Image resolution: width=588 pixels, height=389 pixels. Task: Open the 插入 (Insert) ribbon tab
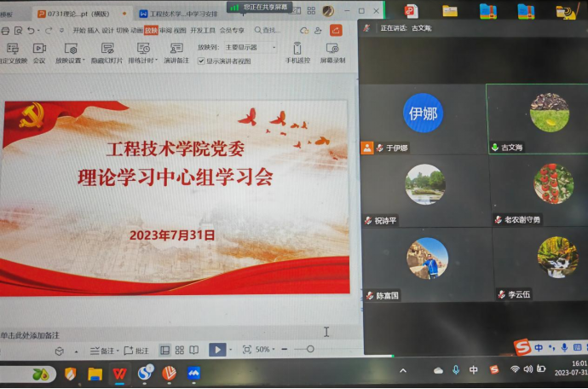coord(94,30)
